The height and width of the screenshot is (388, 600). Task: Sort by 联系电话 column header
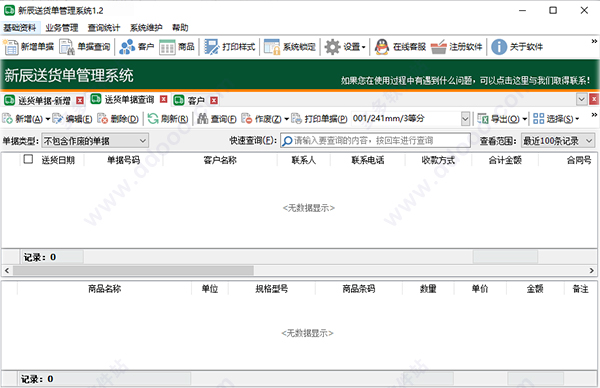tap(368, 160)
